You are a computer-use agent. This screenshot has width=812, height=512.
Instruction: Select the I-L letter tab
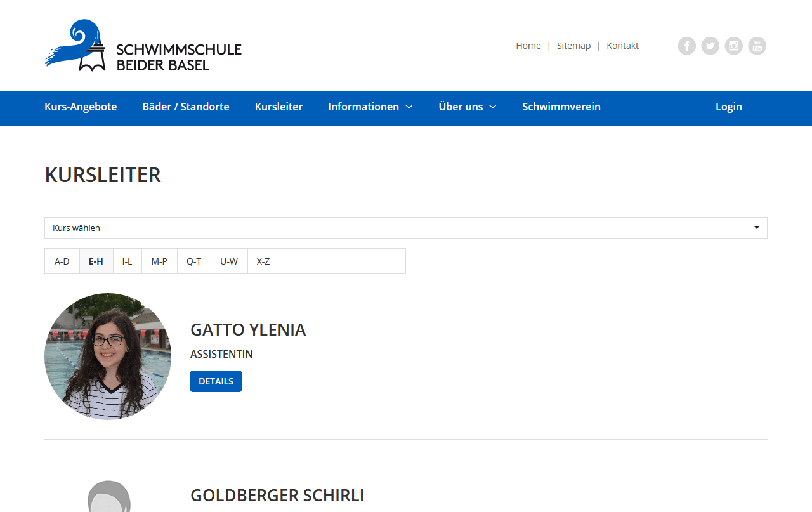coord(128,261)
